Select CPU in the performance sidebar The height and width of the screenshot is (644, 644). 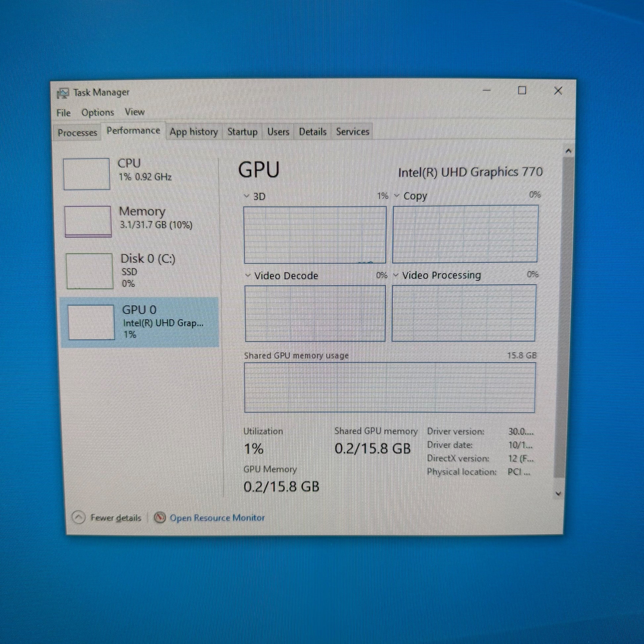pyautogui.click(x=139, y=174)
